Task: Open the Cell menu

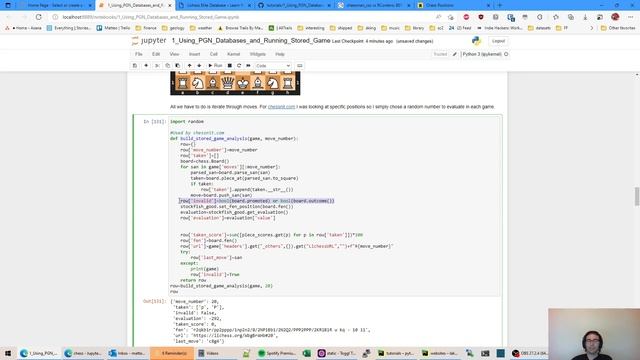Action: [213, 54]
